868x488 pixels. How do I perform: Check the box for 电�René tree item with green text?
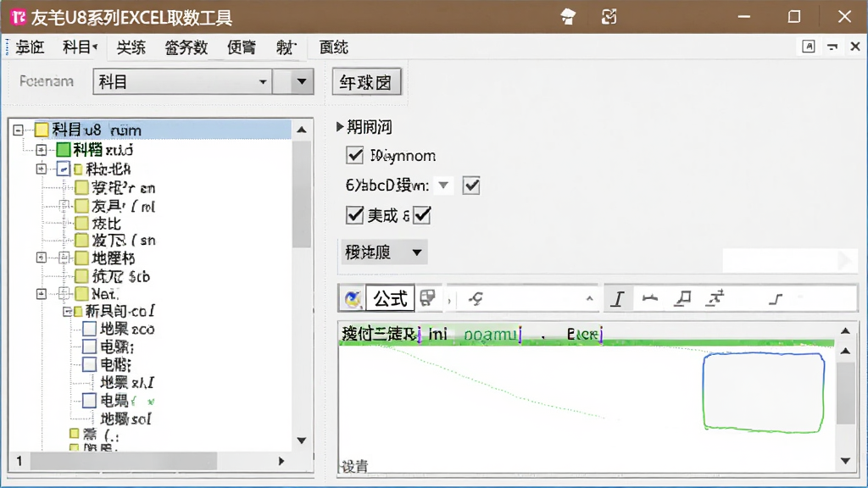click(89, 401)
